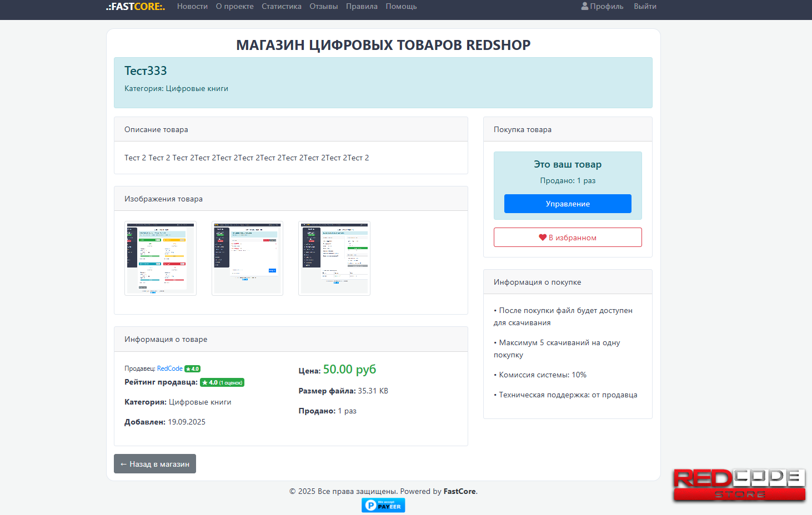
Task: Click the Payeer payment badge
Action: (x=383, y=505)
